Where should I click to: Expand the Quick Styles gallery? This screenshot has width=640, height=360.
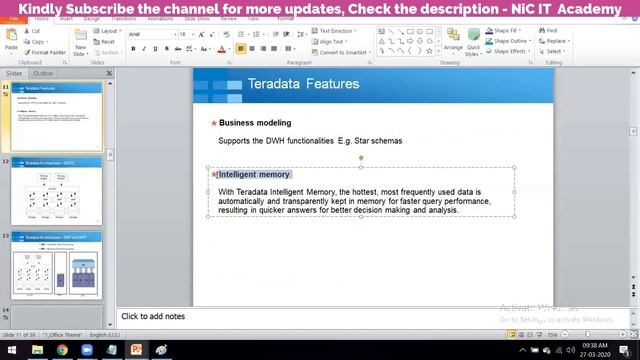tap(473, 42)
